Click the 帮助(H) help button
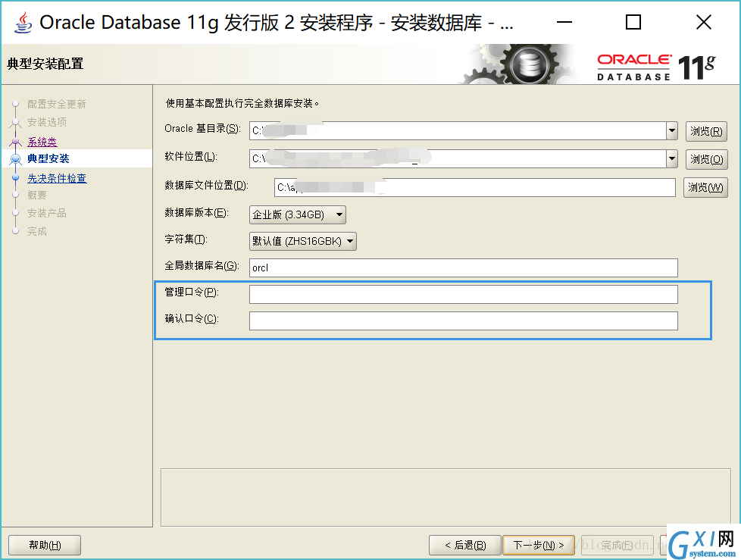 click(x=45, y=546)
